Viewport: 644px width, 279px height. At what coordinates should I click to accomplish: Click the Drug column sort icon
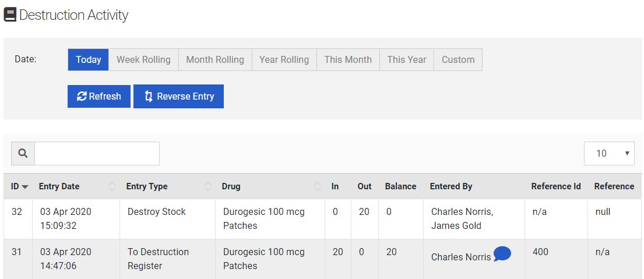click(317, 187)
